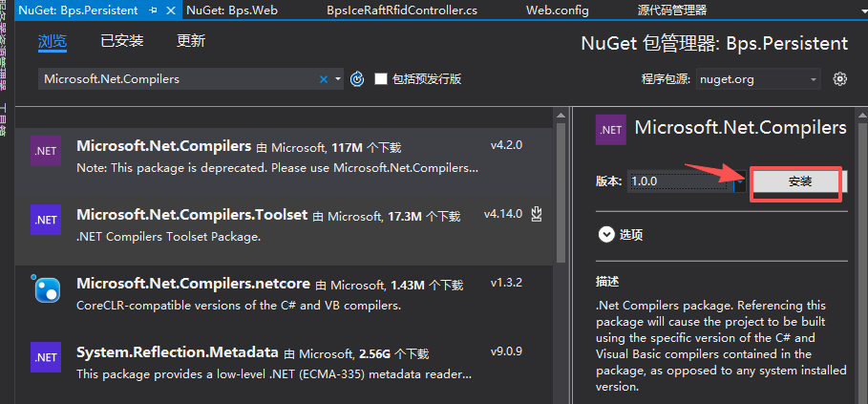
Task: Open the search history dropdown arrow
Action: point(338,79)
